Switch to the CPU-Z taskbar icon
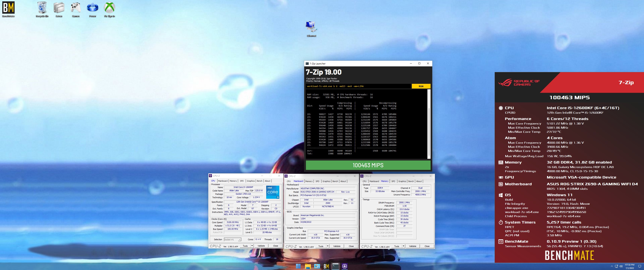Viewport: 644px width, 270px height. point(345,266)
